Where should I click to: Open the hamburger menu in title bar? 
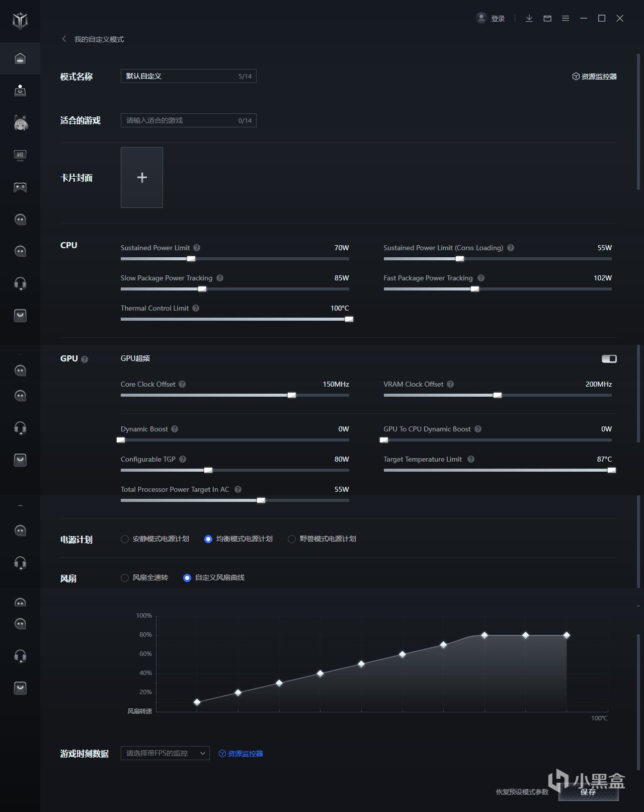tap(566, 19)
